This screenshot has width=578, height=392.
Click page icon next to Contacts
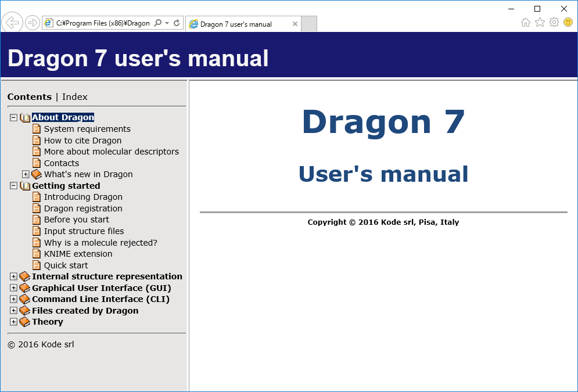coord(37,163)
